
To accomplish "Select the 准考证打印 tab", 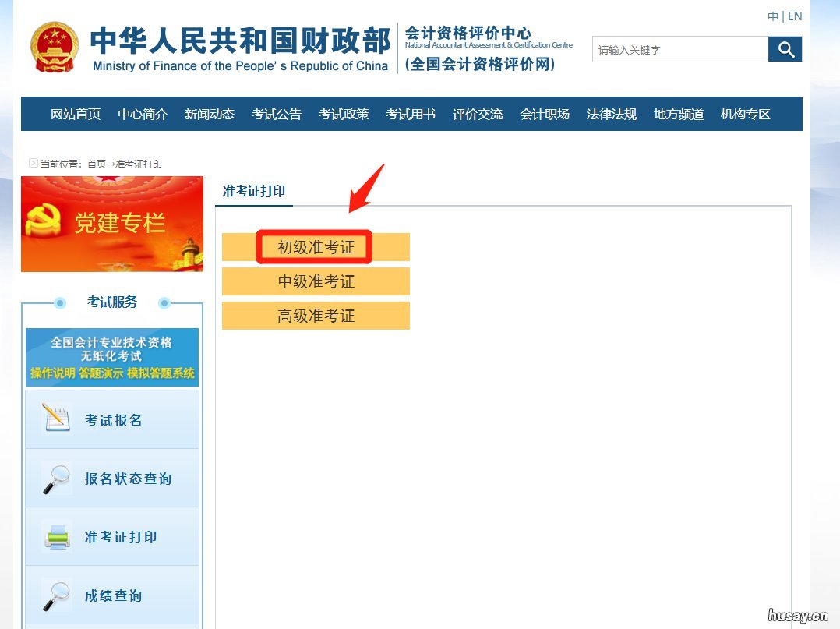I will (x=253, y=191).
